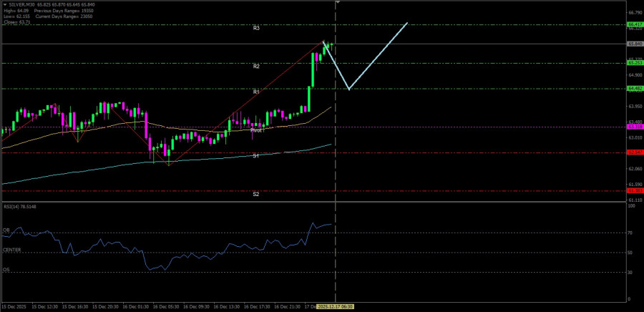The width and height of the screenshot is (644, 312).
Task: Click the 15 Dec 20:30 time axis label
Action: click(x=105, y=307)
